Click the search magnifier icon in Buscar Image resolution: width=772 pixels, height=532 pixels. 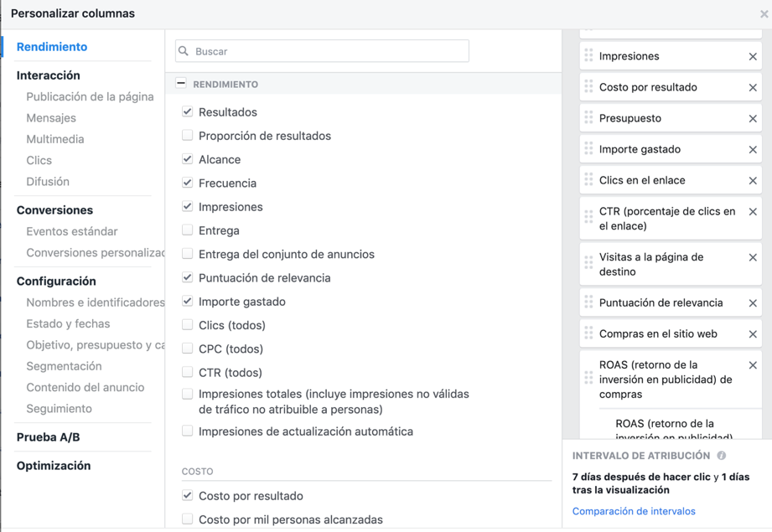coord(184,51)
